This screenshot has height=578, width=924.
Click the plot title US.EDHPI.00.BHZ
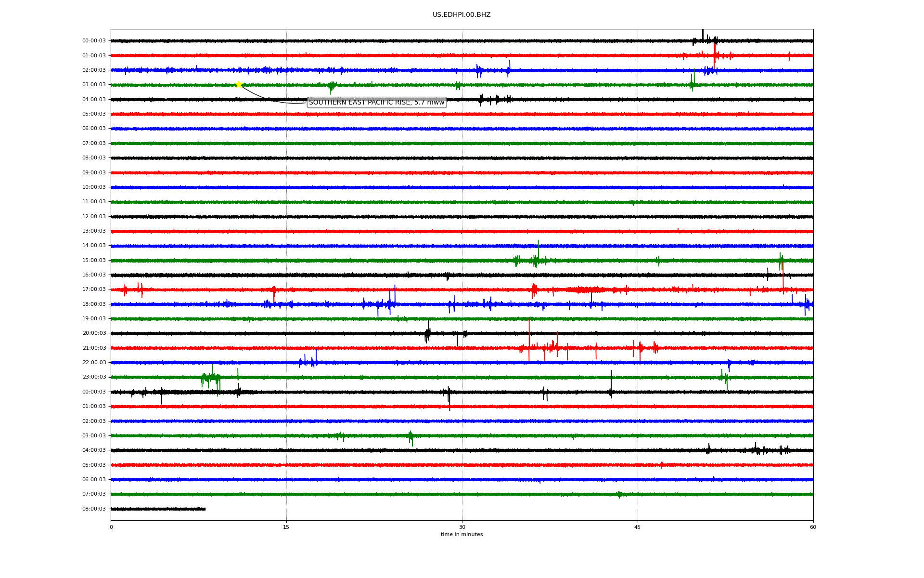click(462, 15)
